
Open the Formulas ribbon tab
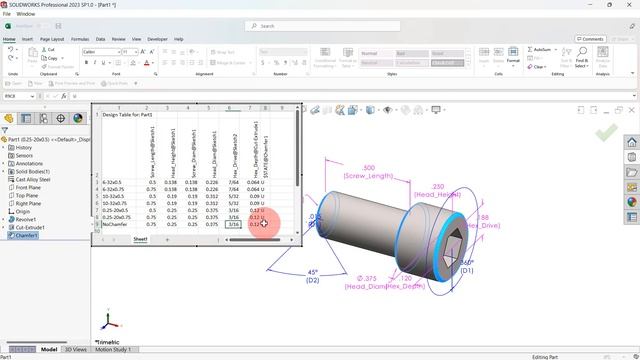(80, 39)
